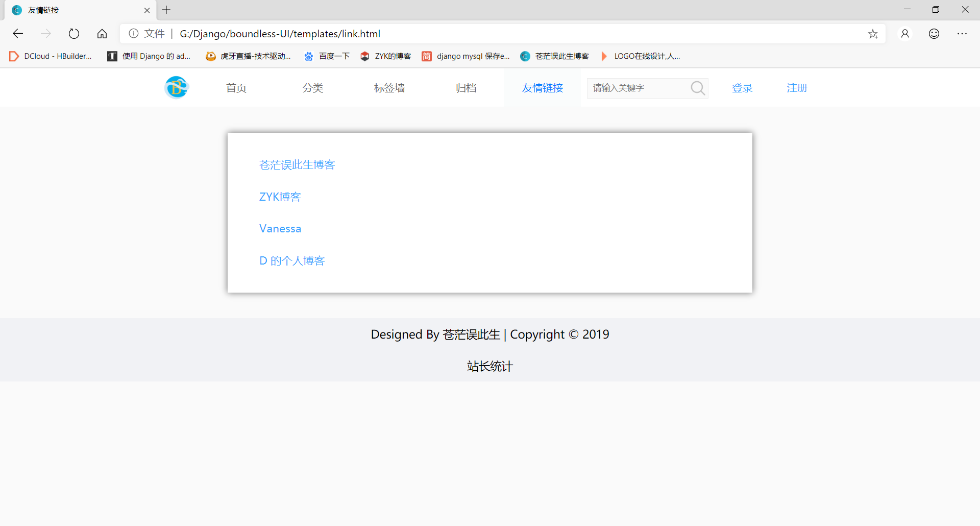Click the smiley feedback icon

tap(934, 34)
